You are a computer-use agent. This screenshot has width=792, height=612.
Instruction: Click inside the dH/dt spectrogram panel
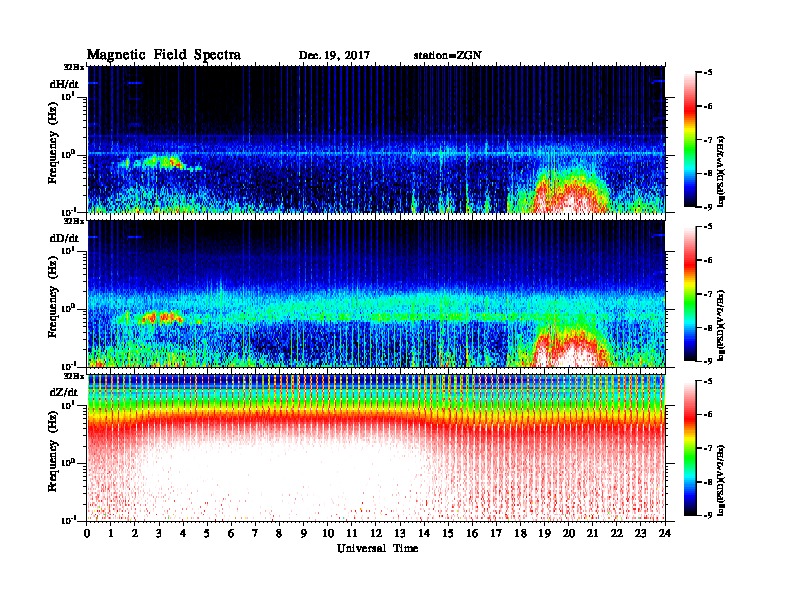pyautogui.click(x=376, y=139)
